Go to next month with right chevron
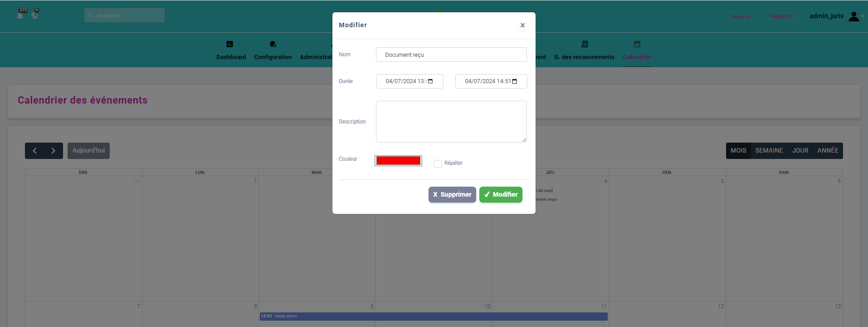Viewport: 868px width, 327px height. (53, 151)
